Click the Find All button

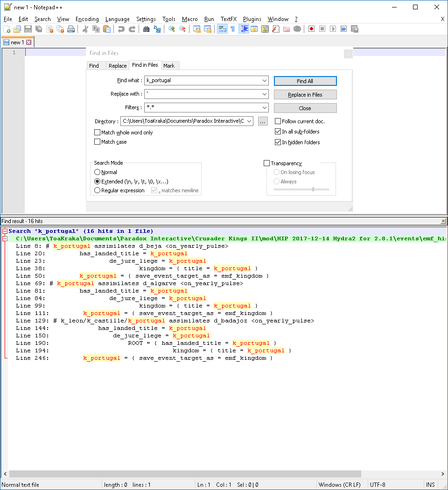pos(305,81)
